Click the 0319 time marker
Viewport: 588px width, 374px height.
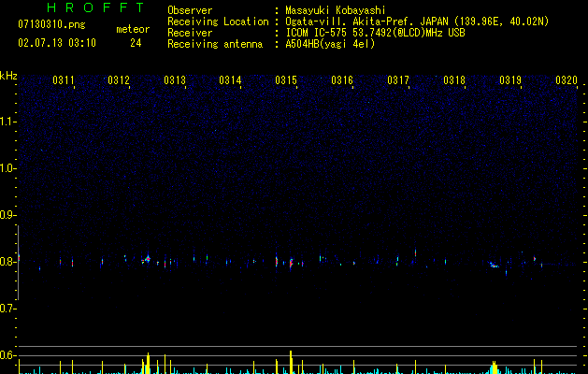point(510,80)
